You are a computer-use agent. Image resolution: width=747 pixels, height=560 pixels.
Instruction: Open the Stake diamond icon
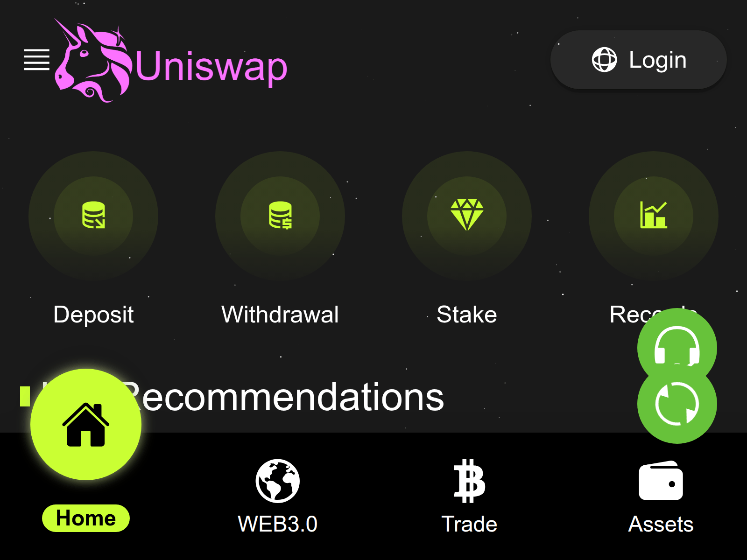coord(467,215)
